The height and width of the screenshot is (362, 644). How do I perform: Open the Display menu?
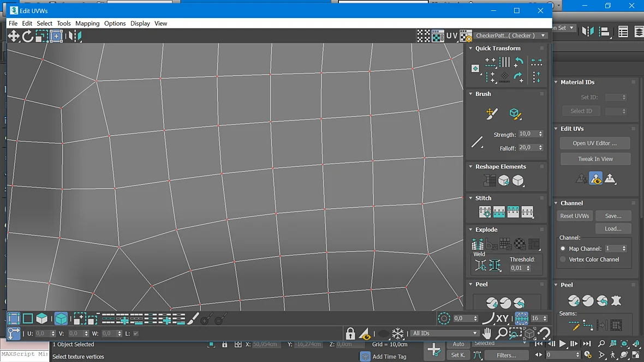tap(140, 23)
